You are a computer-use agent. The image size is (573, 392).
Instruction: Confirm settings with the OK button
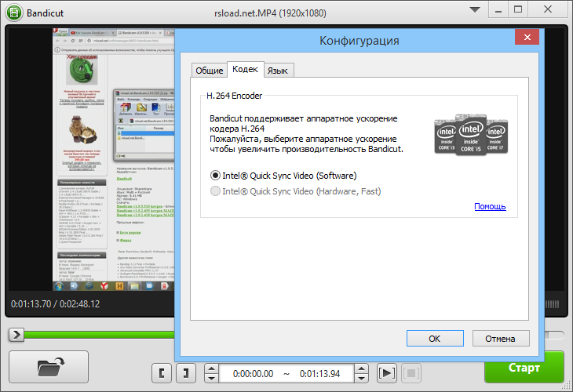coord(435,339)
